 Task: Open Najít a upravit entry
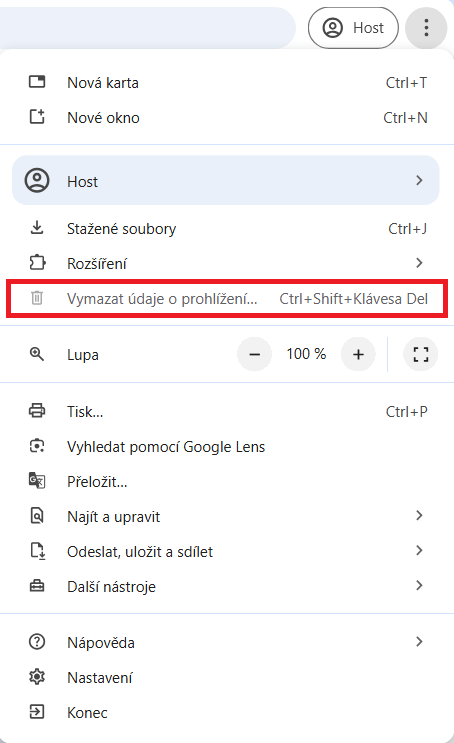227,516
